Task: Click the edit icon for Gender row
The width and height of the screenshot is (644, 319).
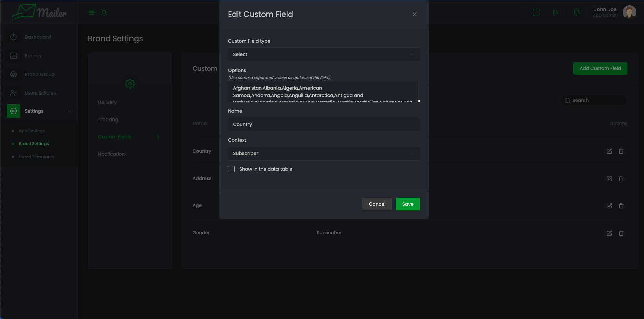Action: [609, 233]
